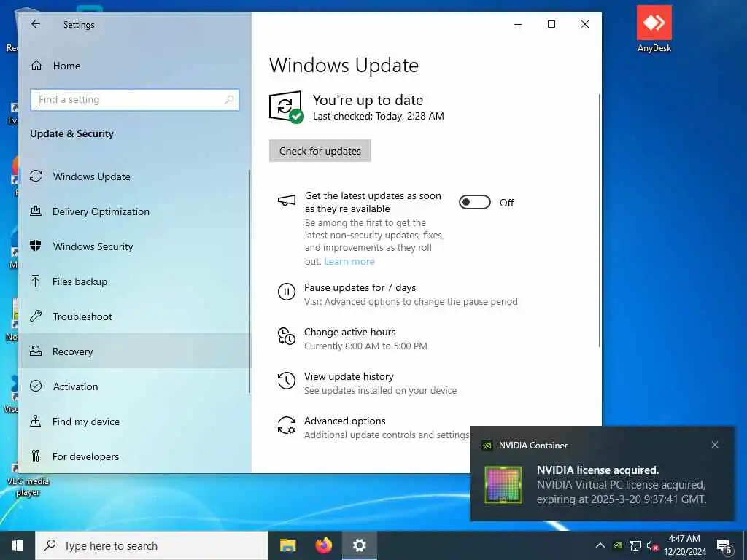Open Find my device label
The width and height of the screenshot is (747, 560).
point(86,421)
